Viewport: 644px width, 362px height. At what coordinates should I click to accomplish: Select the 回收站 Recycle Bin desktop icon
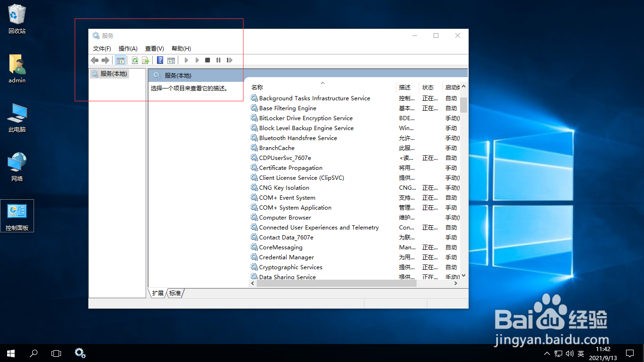(17, 19)
